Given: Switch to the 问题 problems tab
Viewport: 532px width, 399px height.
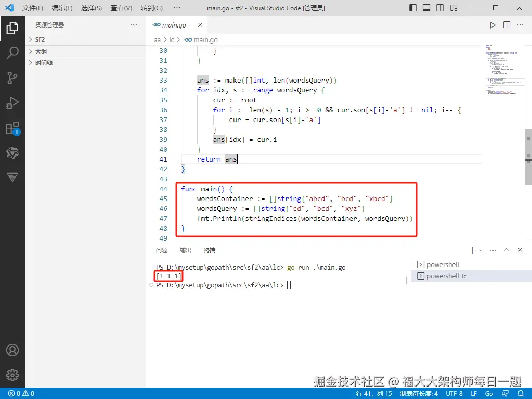Looking at the screenshot, I should [x=162, y=250].
